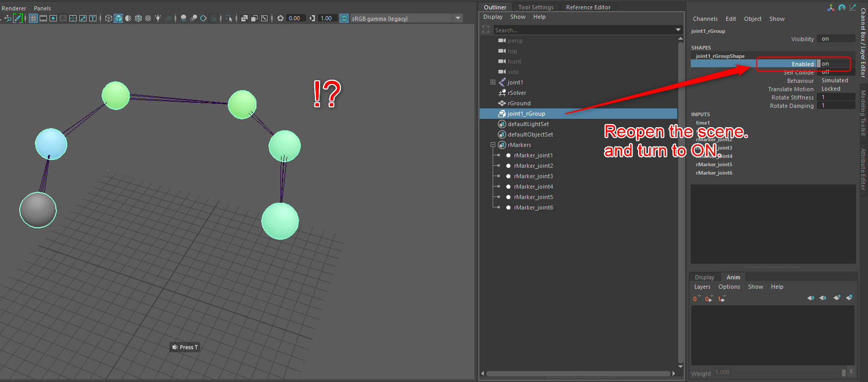The width and height of the screenshot is (868, 382).
Task: Open the Outliner Display menu
Action: (493, 17)
